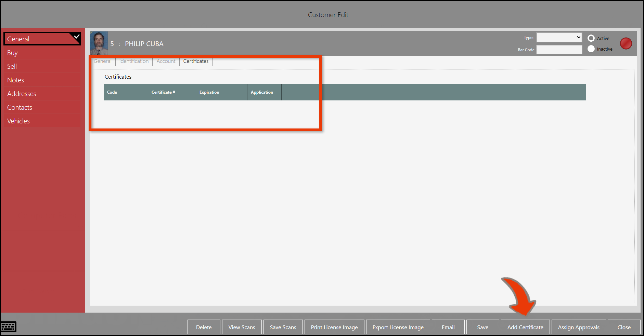The width and height of the screenshot is (644, 336).
Task: Open the on-screen keyboard icon
Action: pos(9,327)
